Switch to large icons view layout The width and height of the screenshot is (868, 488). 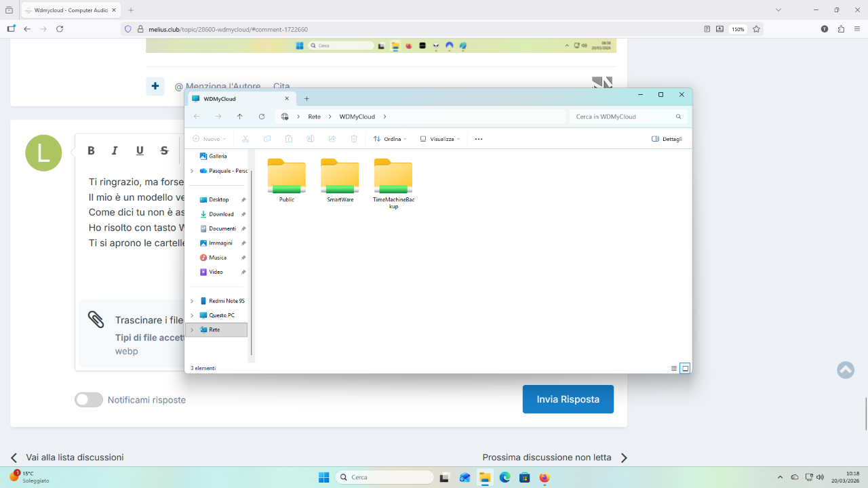click(x=685, y=368)
